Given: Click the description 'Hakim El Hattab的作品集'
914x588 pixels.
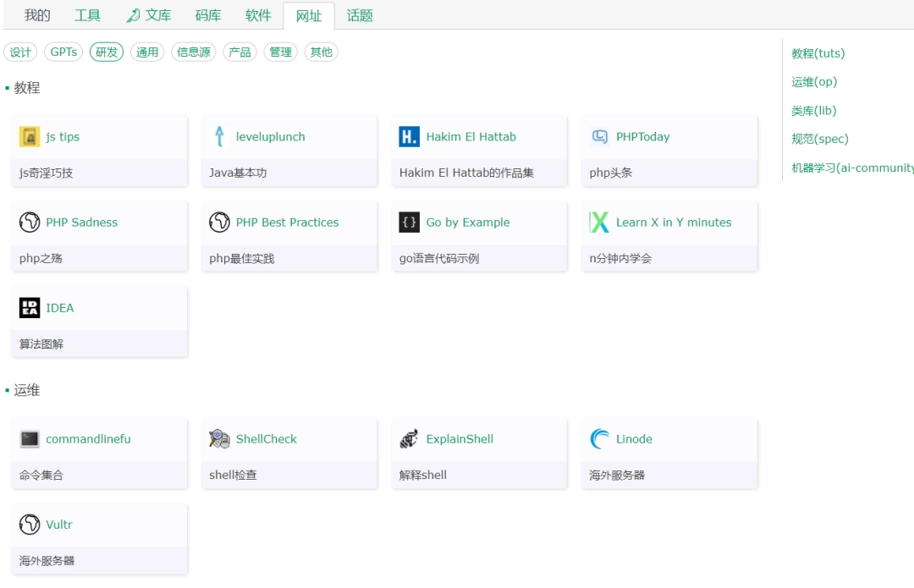Looking at the screenshot, I should click(x=466, y=173).
